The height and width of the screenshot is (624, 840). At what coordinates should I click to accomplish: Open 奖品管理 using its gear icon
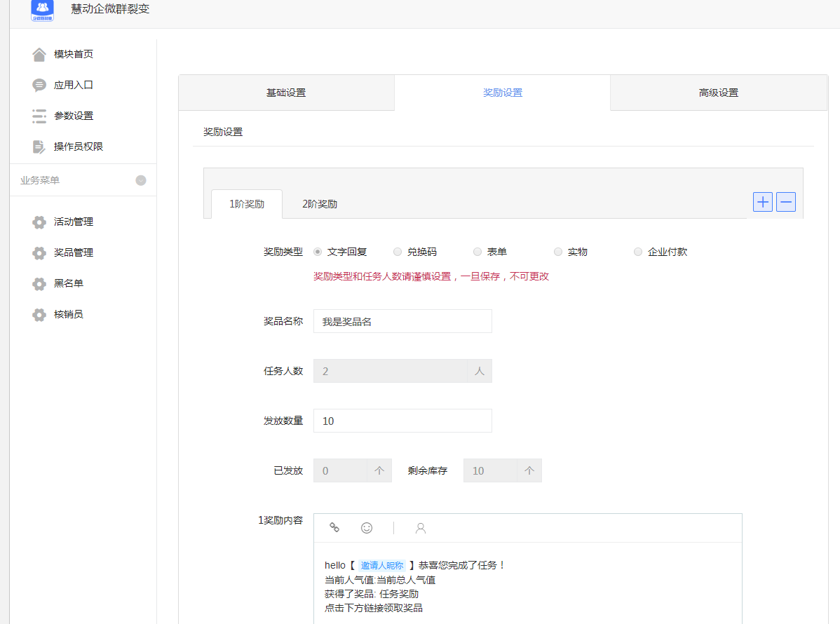pos(40,252)
